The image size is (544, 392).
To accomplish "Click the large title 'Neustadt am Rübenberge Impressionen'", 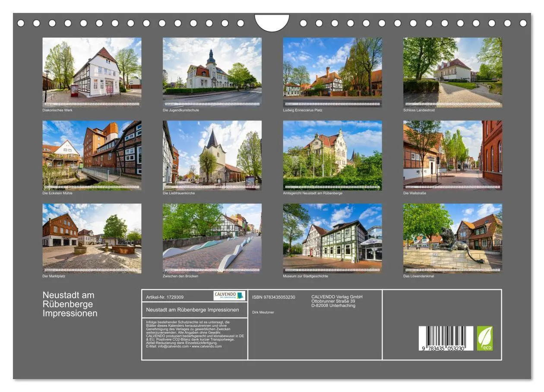I will pos(70,304).
